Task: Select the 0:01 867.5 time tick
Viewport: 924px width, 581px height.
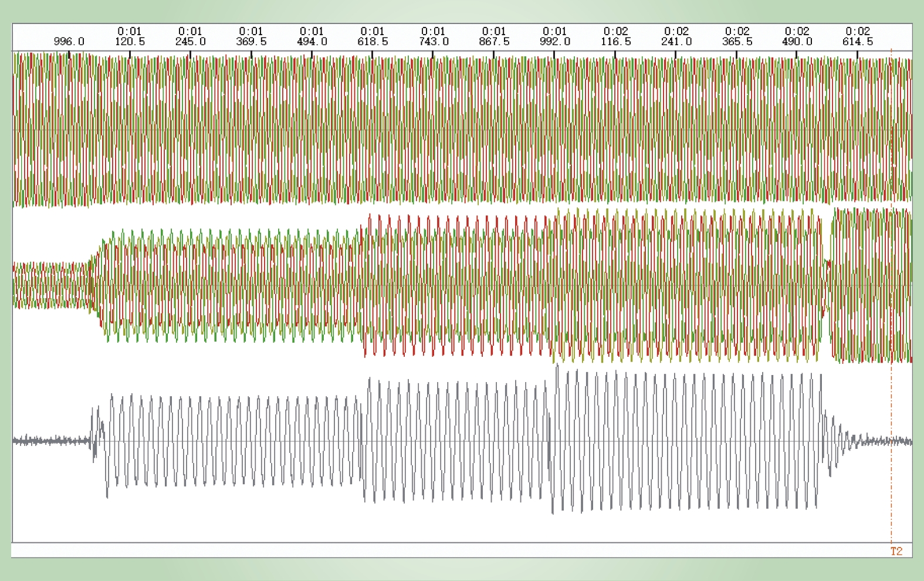Action: [494, 36]
